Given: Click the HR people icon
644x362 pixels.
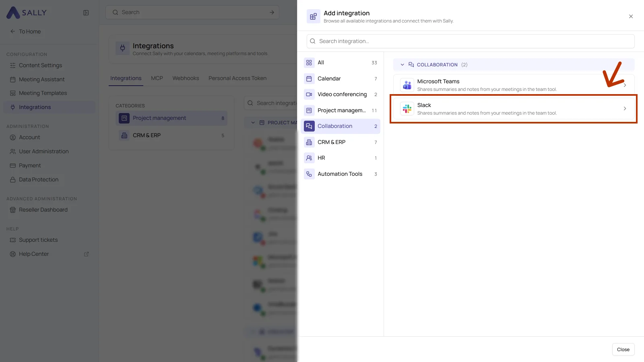Looking at the screenshot, I should point(309,158).
